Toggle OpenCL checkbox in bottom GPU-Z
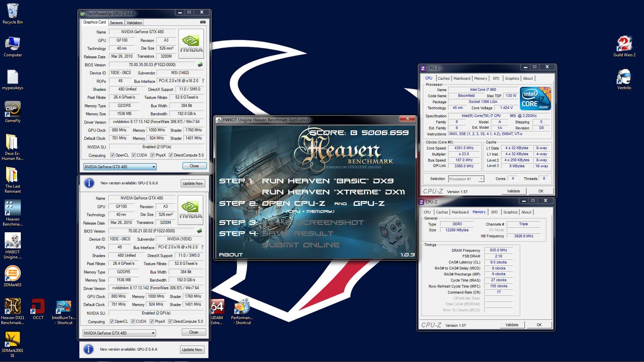The height and width of the screenshot is (362, 644). pyautogui.click(x=112, y=321)
